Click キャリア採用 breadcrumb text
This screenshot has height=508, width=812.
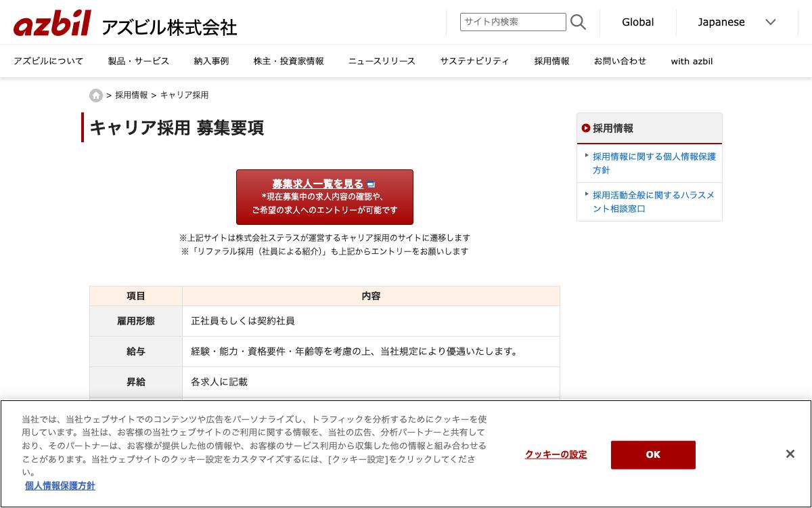184,96
